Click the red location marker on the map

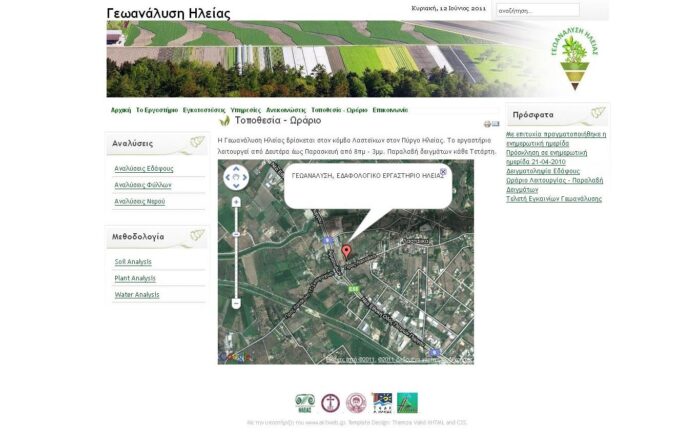pos(346,251)
